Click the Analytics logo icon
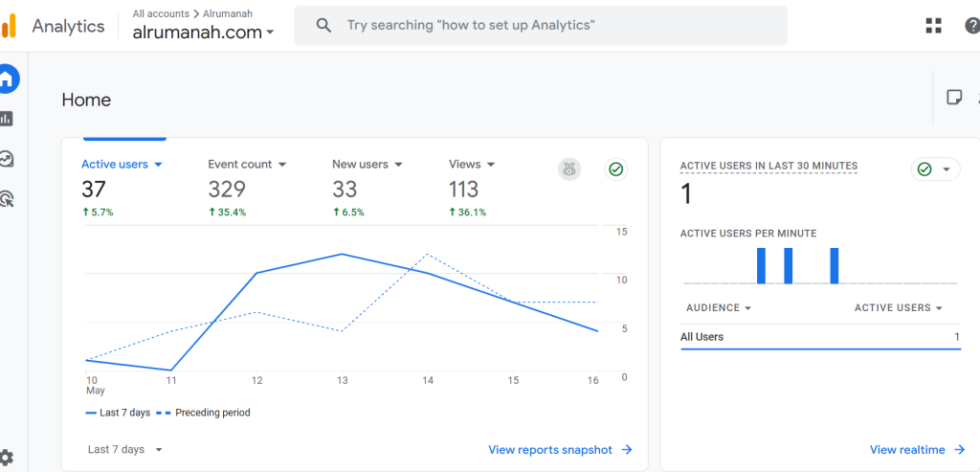980x472 pixels. 8,26
